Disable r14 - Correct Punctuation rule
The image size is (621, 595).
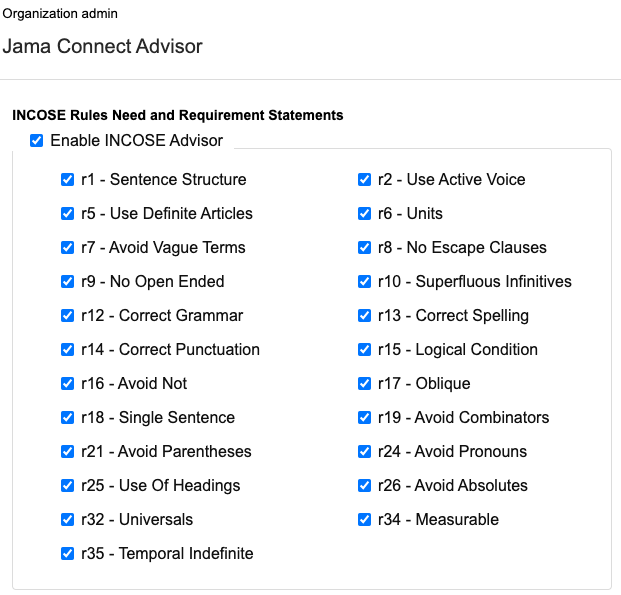click(68, 350)
